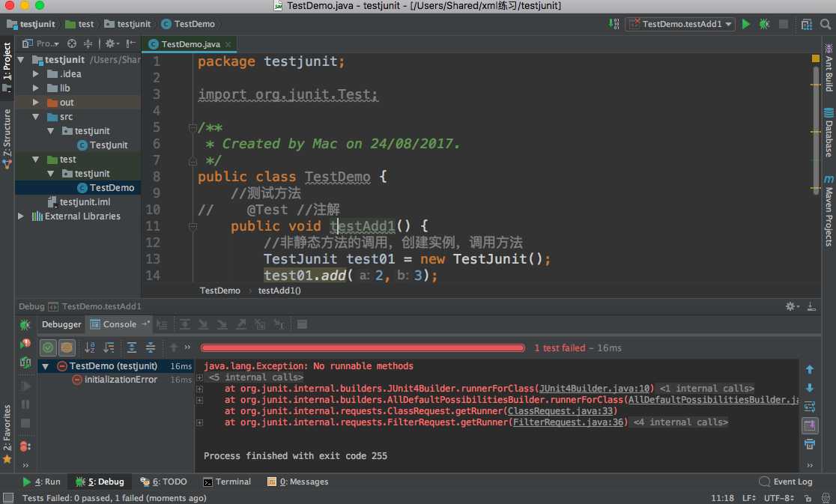This screenshot has width=836, height=504.
Task: Click the Step Over debugger icon
Action: [x=184, y=324]
